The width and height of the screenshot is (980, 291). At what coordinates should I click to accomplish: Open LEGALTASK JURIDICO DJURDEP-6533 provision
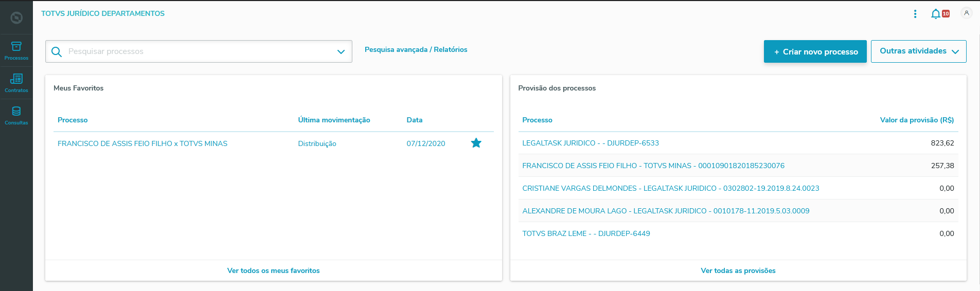591,143
